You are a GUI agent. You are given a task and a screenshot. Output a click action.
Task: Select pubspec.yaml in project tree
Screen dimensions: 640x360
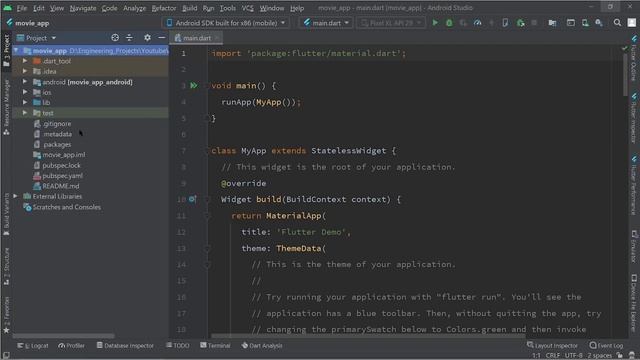[62, 176]
